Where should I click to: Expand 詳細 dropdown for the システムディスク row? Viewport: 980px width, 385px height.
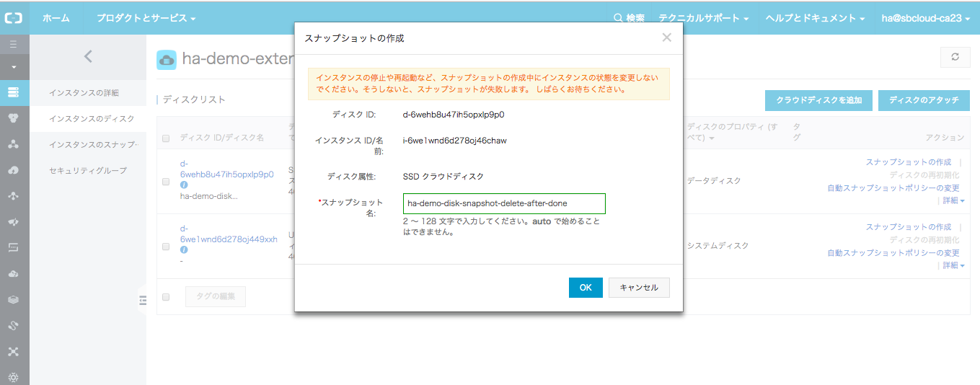pyautogui.click(x=953, y=265)
